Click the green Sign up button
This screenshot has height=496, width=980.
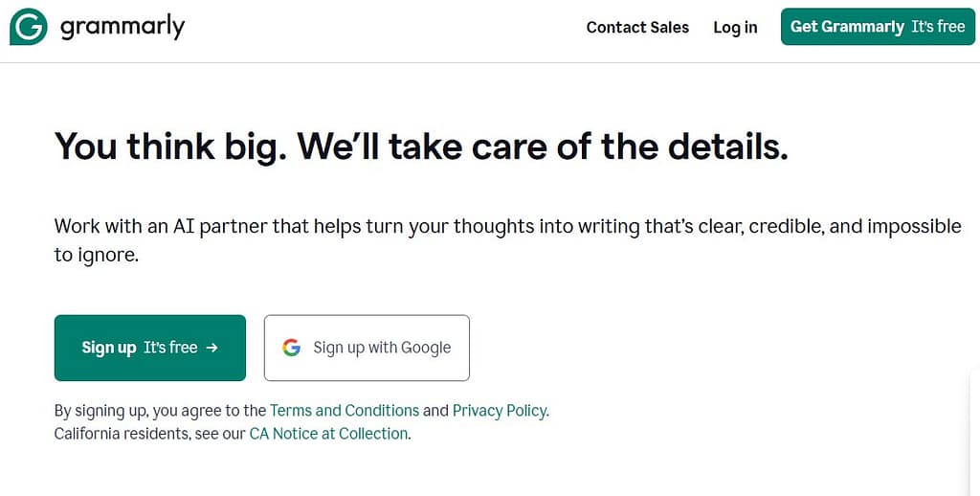pos(149,348)
